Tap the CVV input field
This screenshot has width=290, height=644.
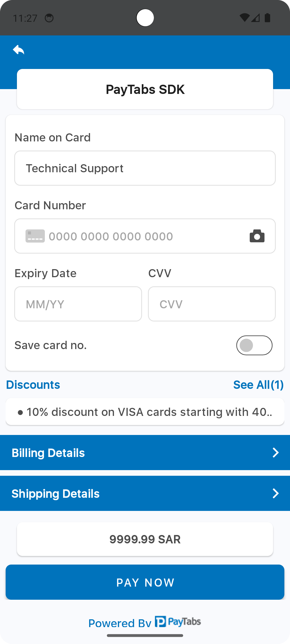coord(212,304)
